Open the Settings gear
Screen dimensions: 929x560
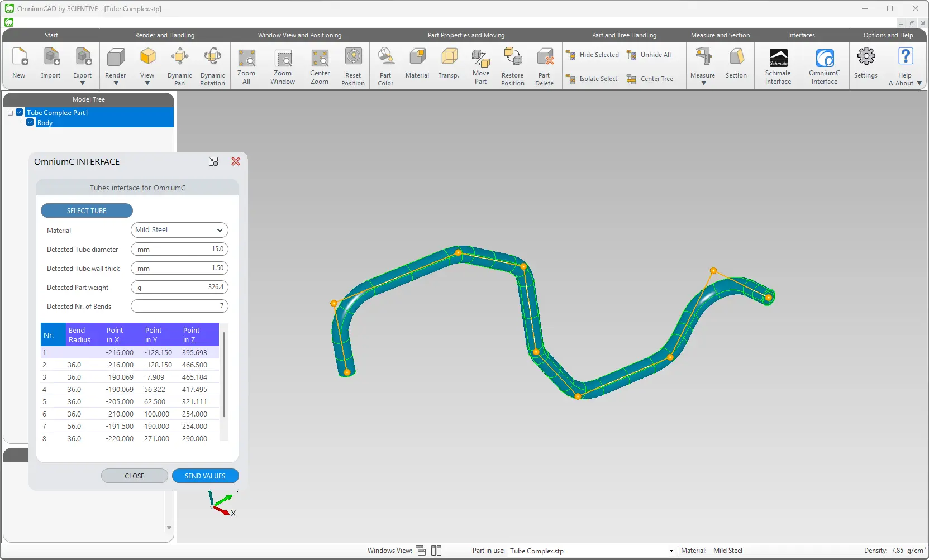(x=866, y=56)
